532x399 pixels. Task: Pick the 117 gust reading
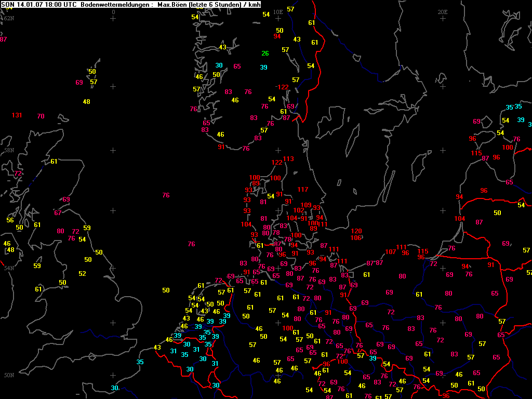[303, 190]
